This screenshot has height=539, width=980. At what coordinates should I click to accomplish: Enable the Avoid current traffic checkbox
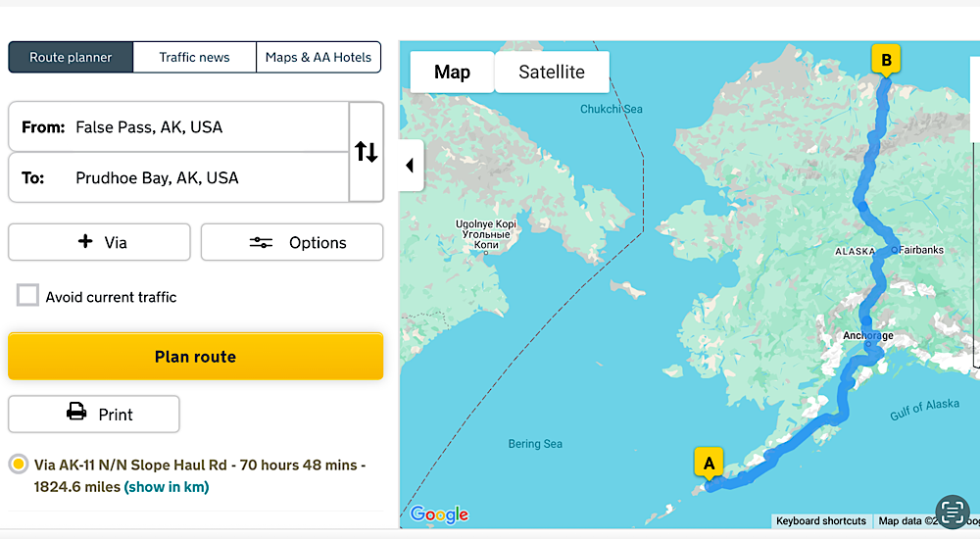(x=27, y=296)
